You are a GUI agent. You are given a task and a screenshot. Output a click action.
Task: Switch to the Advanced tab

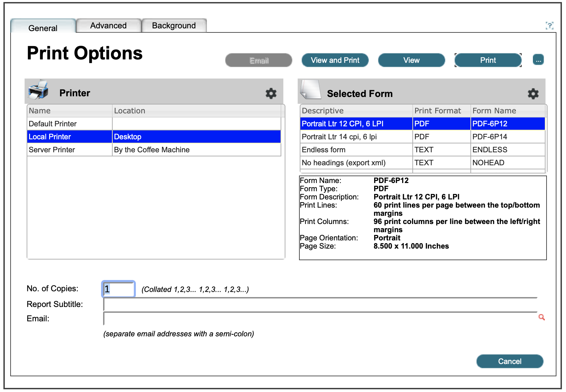[108, 26]
